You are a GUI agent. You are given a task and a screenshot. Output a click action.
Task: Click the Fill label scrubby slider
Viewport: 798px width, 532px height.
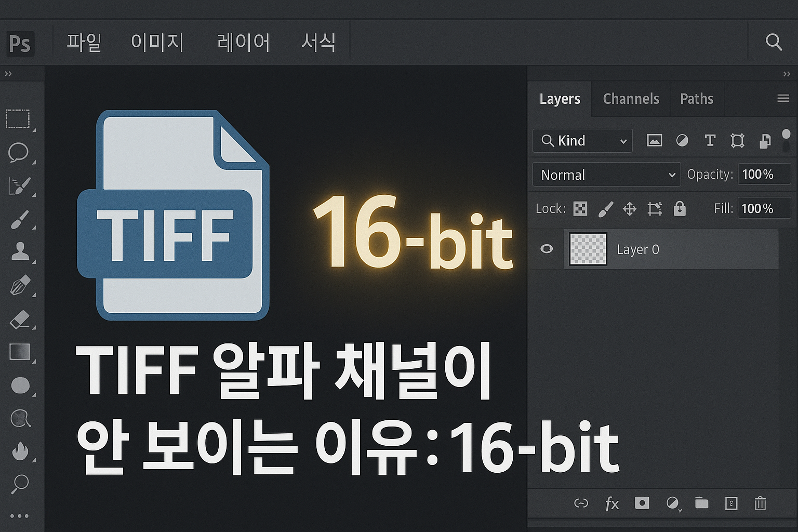click(723, 208)
